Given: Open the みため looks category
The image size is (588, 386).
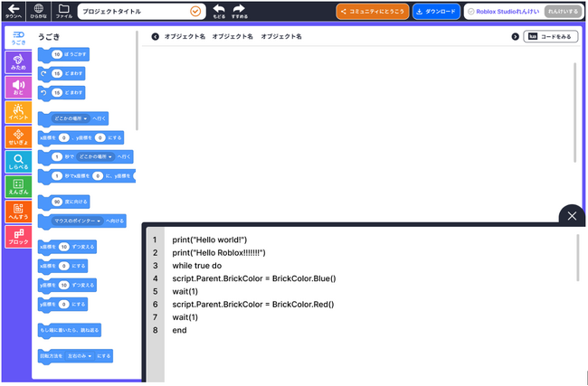Looking at the screenshot, I should (18, 62).
